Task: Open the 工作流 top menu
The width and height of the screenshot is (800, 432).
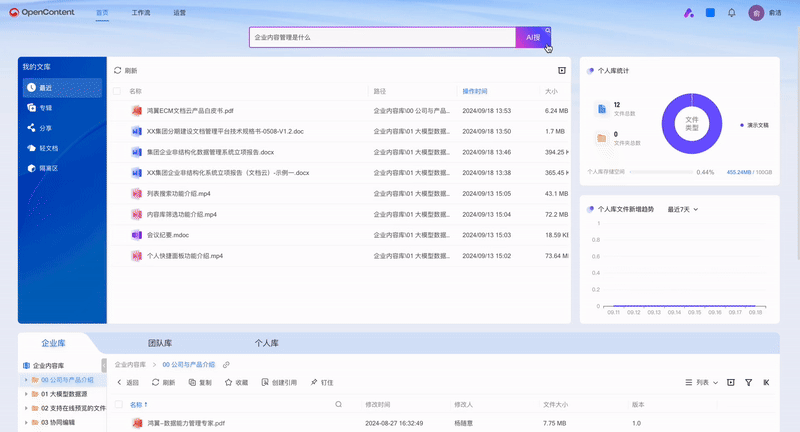Action: 141,13
